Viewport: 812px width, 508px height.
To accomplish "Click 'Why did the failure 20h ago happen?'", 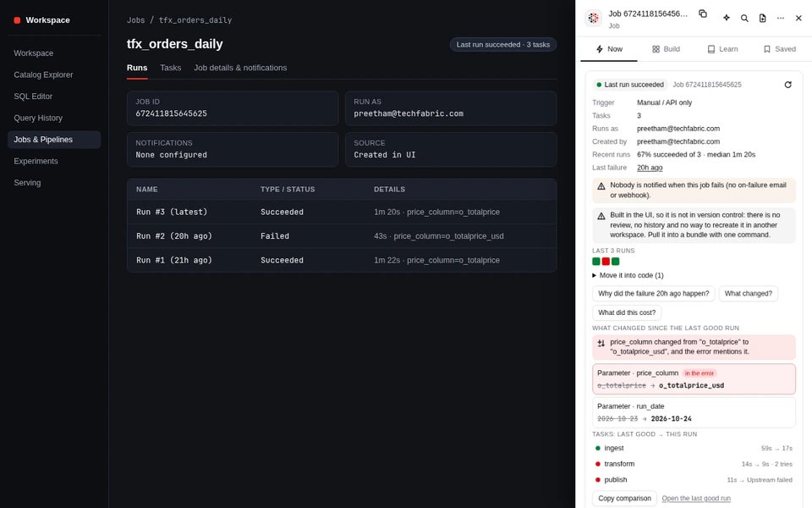I will click(x=654, y=294).
